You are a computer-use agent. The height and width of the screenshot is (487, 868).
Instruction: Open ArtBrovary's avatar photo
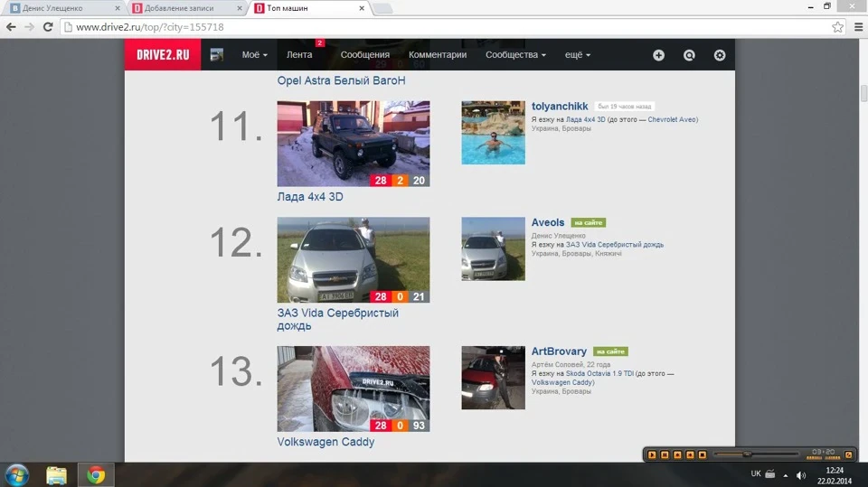tap(494, 378)
